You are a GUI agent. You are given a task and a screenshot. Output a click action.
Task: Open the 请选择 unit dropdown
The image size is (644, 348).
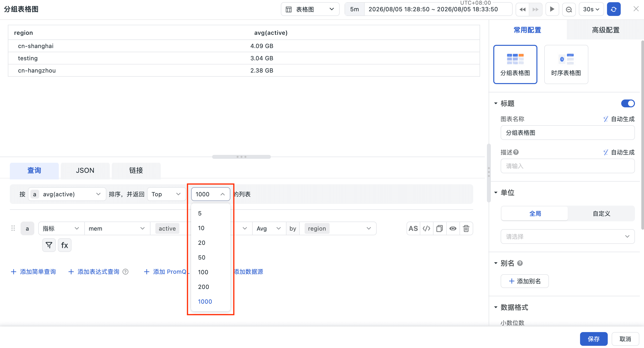point(568,236)
